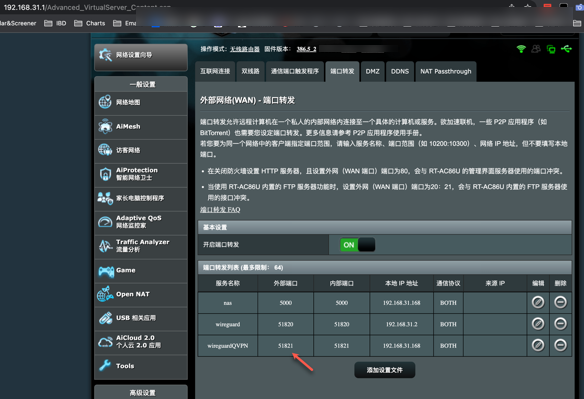Switch to the 互联网连接 tab
Image resolution: width=584 pixels, height=399 pixels.
tap(215, 71)
